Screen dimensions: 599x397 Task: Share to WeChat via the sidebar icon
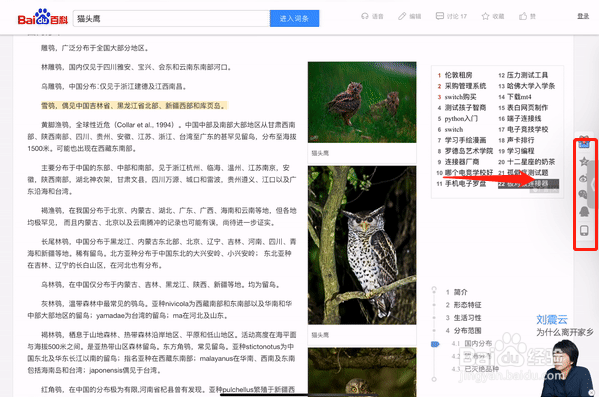[584, 194]
